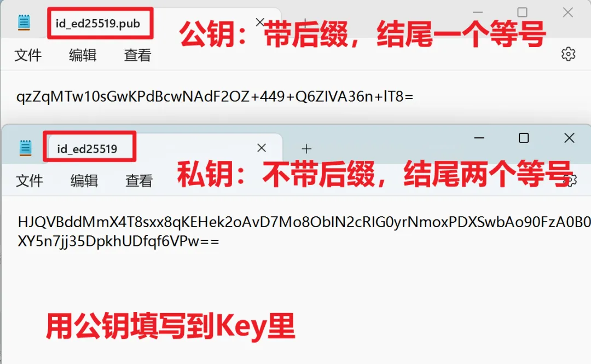This screenshot has width=591, height=364.
Task: Maximize the private key Notepad window
Action: pos(524,138)
